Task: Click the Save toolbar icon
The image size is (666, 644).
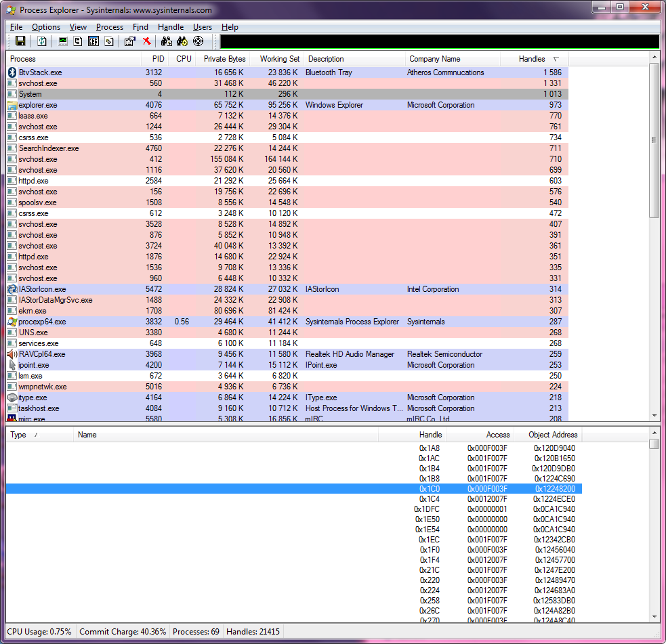Action: click(20, 41)
